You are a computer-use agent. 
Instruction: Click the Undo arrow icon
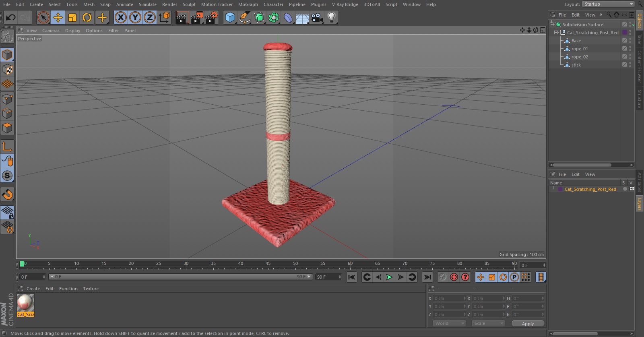[x=11, y=17]
